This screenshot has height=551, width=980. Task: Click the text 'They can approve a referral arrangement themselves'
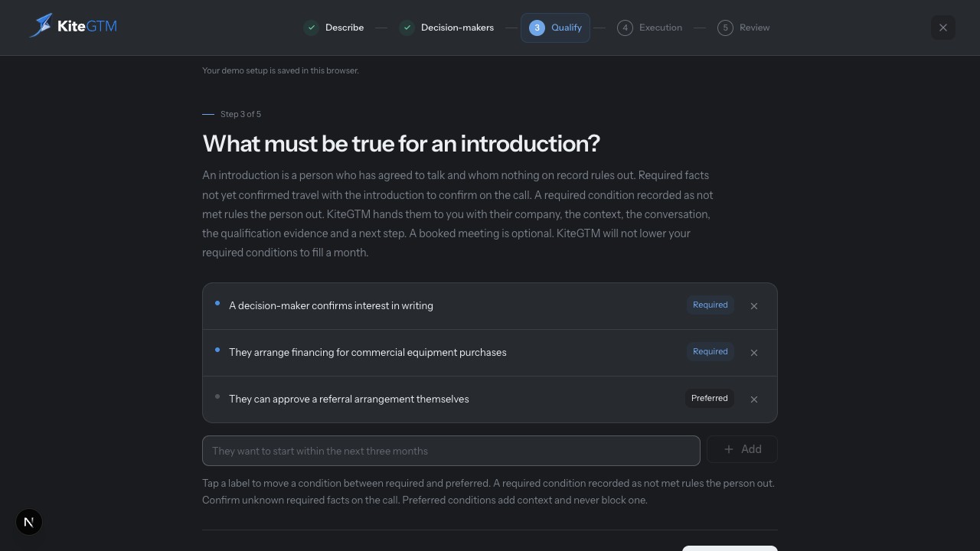pos(349,399)
